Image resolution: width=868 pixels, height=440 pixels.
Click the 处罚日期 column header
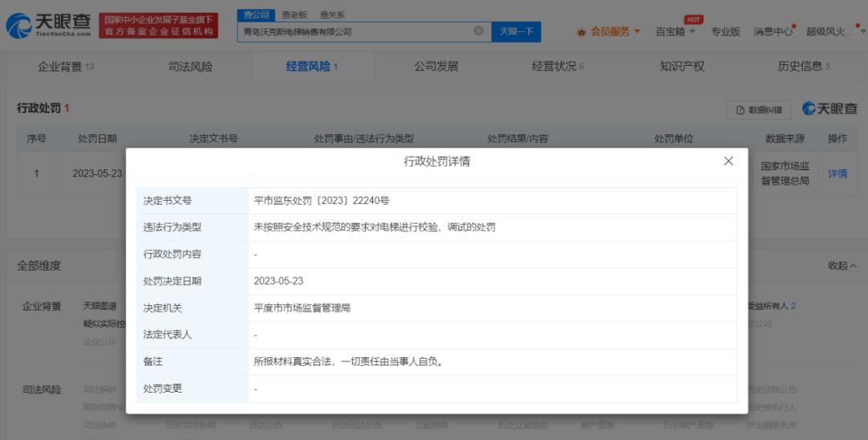(97, 139)
